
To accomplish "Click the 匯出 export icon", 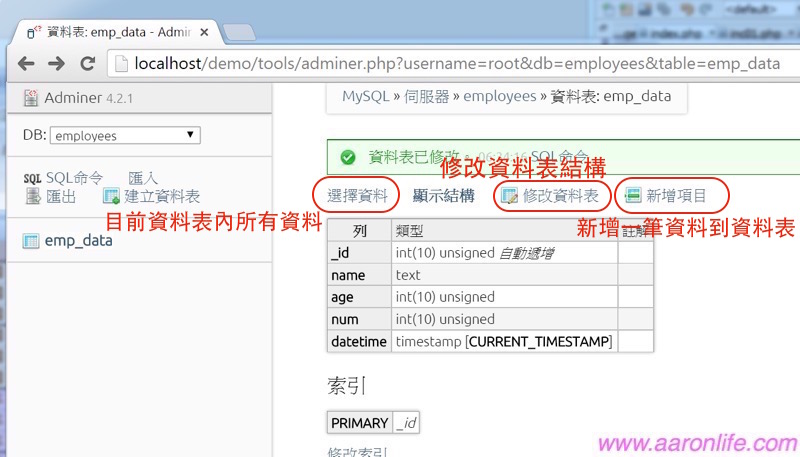I will point(33,196).
